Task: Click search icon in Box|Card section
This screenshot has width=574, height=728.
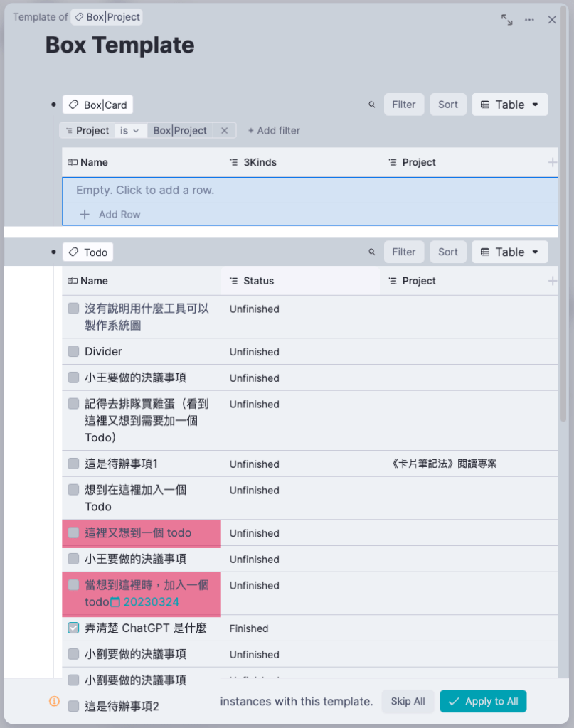Action: pos(371,105)
